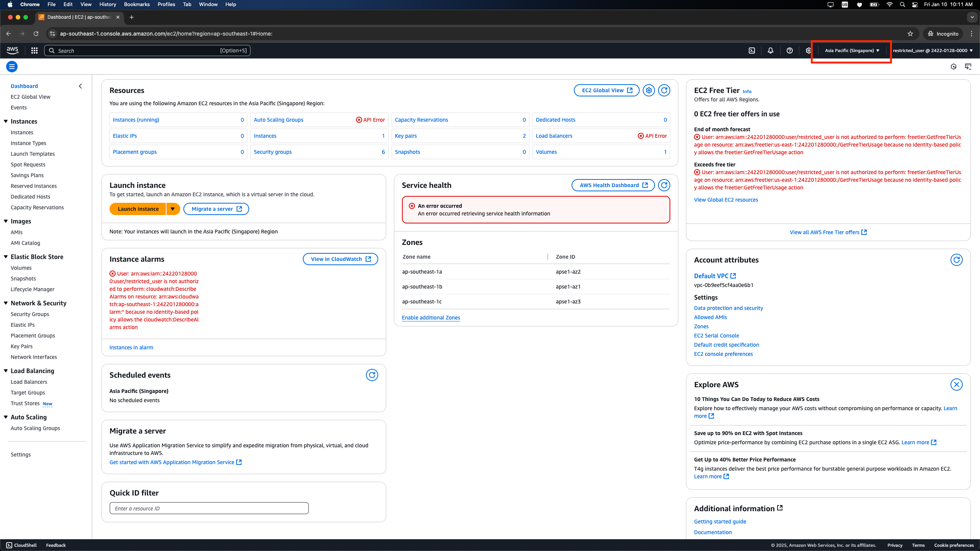Screen dimensions: 980x551
Task: Open the Window menu
Action: 208,5
